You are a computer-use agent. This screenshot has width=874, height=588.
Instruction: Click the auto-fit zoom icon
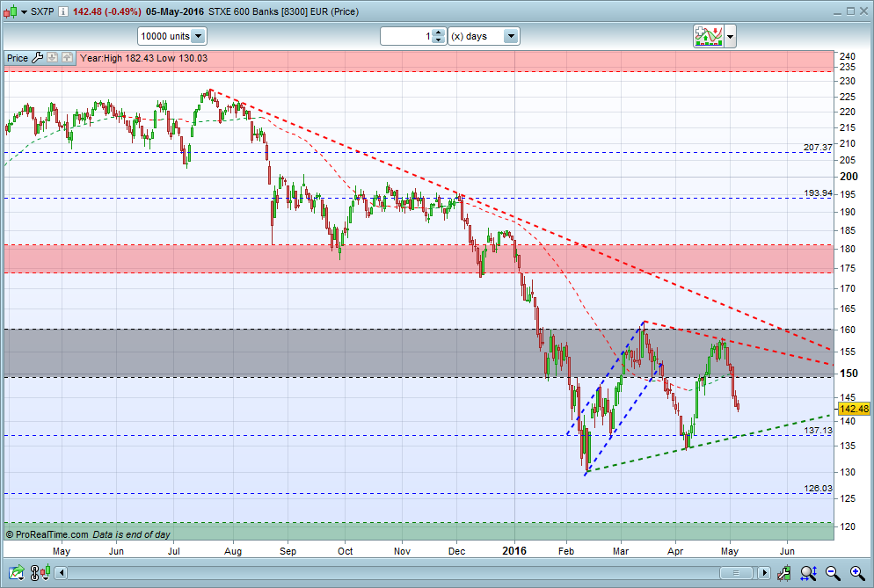pyautogui.click(x=809, y=572)
